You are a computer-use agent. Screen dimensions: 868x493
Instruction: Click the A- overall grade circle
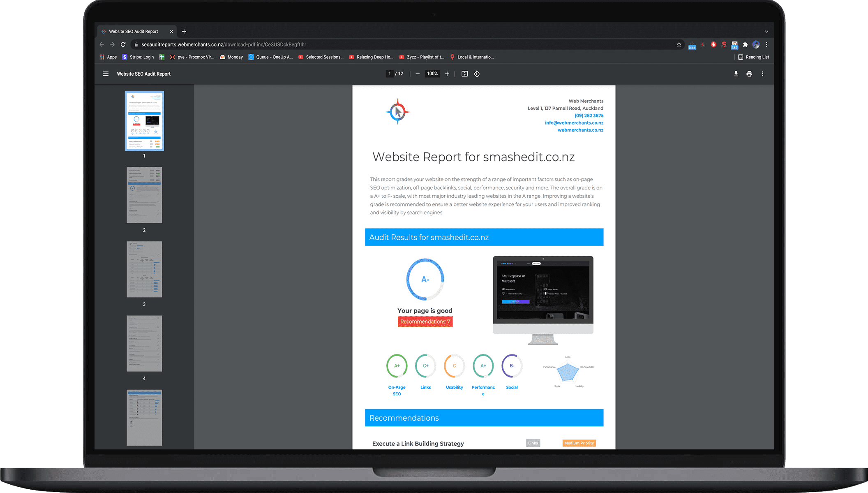click(x=425, y=280)
